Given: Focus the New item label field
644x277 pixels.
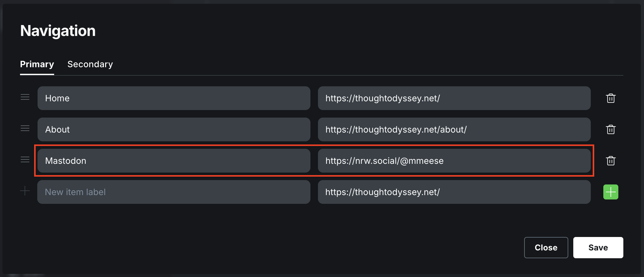Looking at the screenshot, I should pyautogui.click(x=174, y=192).
